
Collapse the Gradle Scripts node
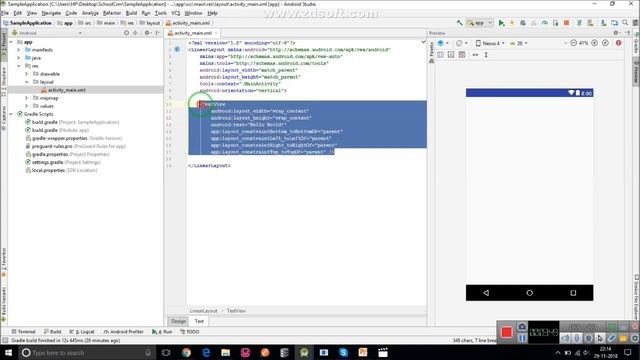click(x=11, y=114)
